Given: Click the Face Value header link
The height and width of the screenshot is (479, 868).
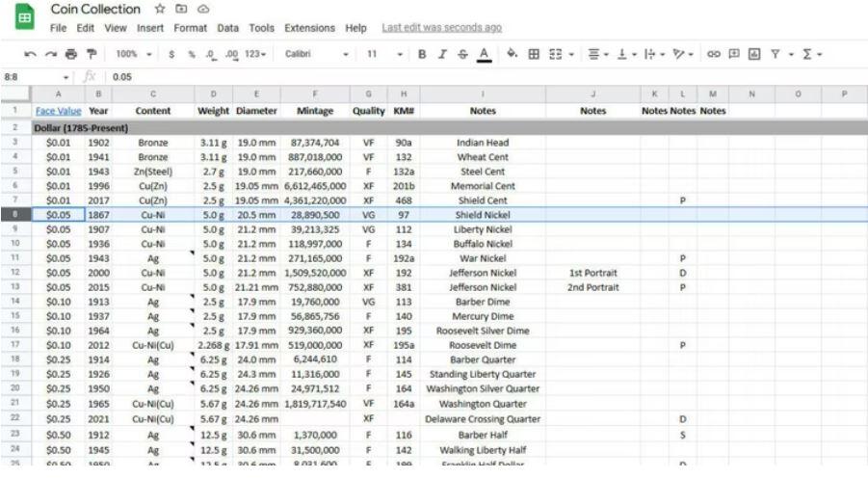Looking at the screenshot, I should (x=59, y=111).
